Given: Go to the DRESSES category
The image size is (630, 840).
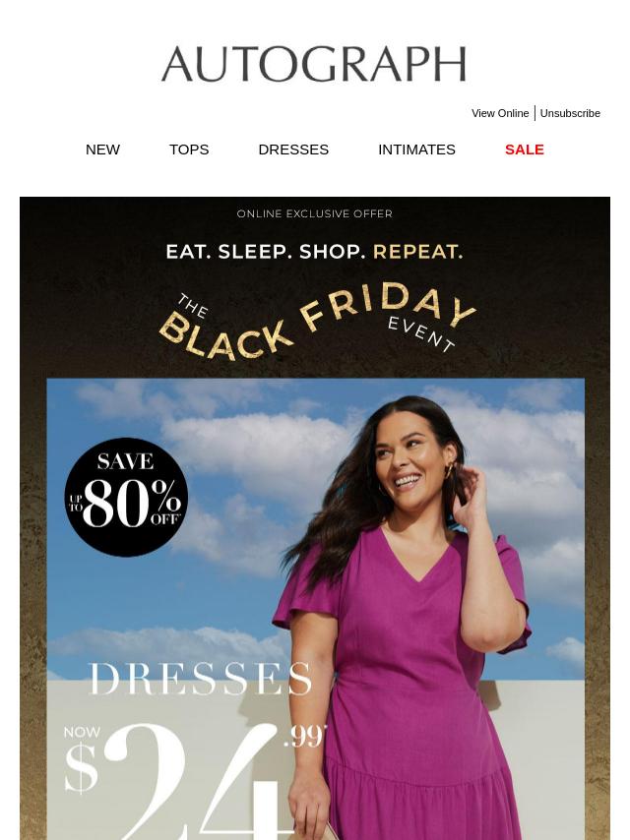Looking at the screenshot, I should point(293,150).
